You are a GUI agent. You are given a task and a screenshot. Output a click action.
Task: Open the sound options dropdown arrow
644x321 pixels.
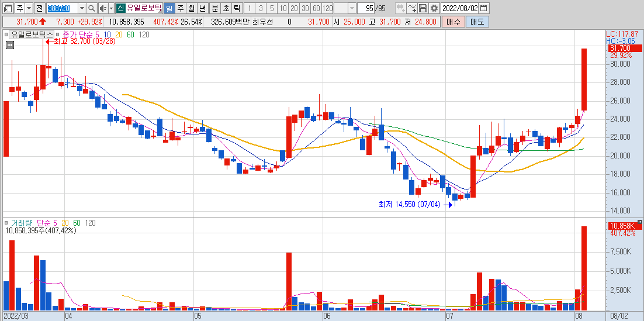pos(111,8)
